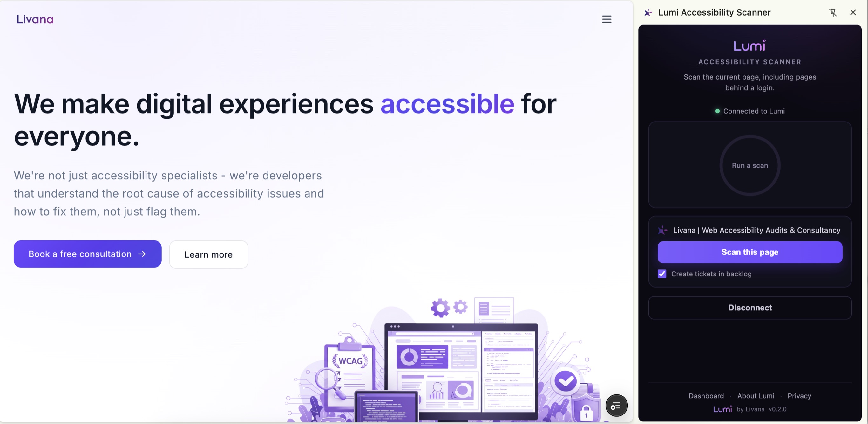Screen dimensions: 868x424
Task: Click the Disconnect button
Action: (750, 308)
